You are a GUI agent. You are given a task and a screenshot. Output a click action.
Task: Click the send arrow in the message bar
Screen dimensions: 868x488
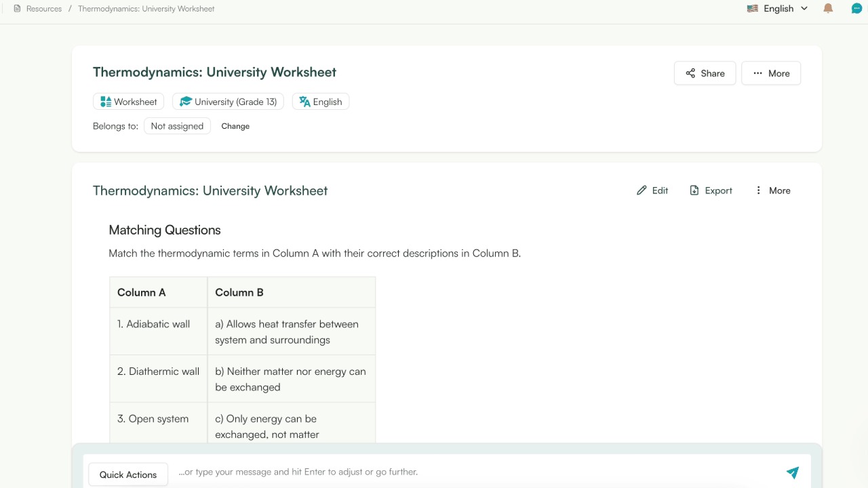pos(792,472)
